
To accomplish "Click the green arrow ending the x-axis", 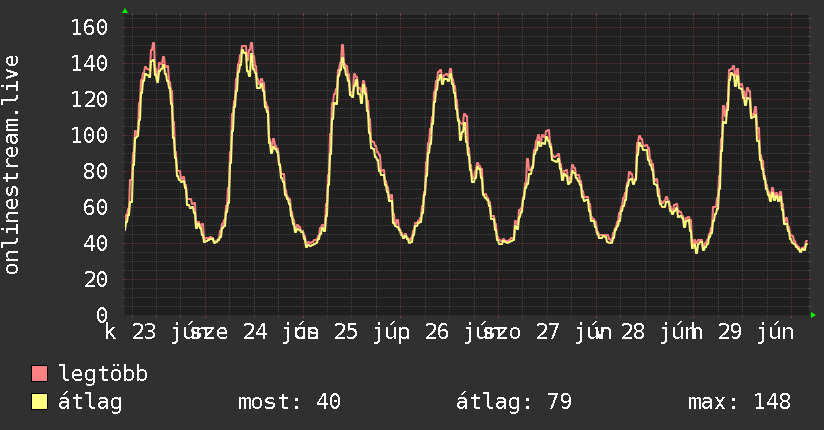I will (813, 315).
